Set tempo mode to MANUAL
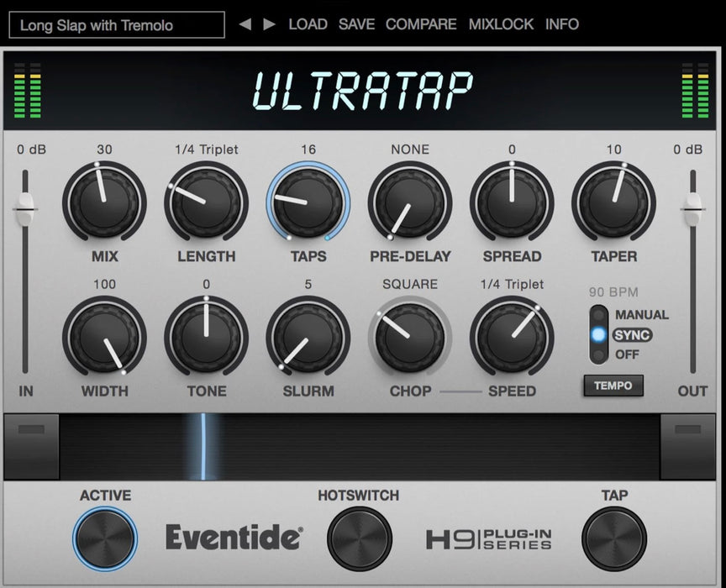 598,315
